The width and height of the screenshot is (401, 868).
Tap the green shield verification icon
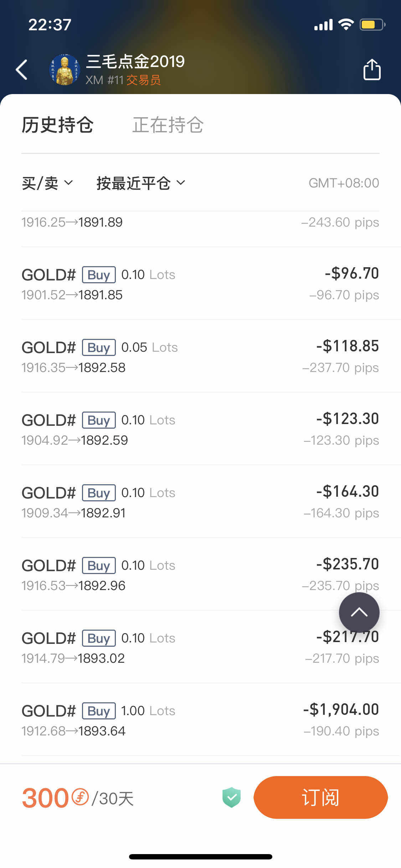(231, 797)
